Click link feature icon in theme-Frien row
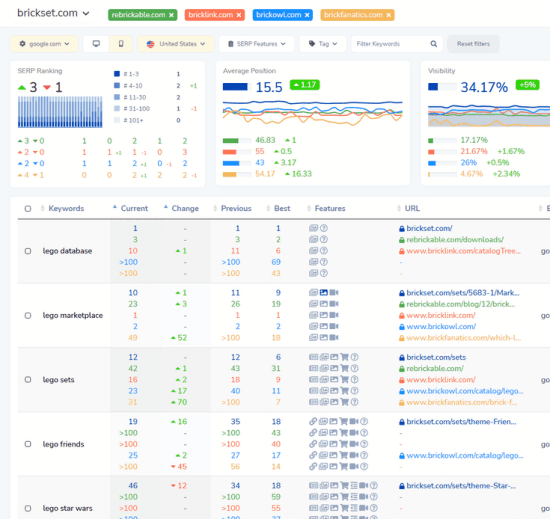 [313, 422]
